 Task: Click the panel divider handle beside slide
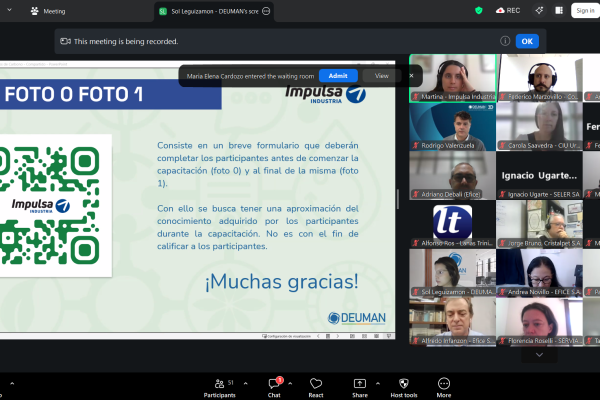(x=398, y=199)
